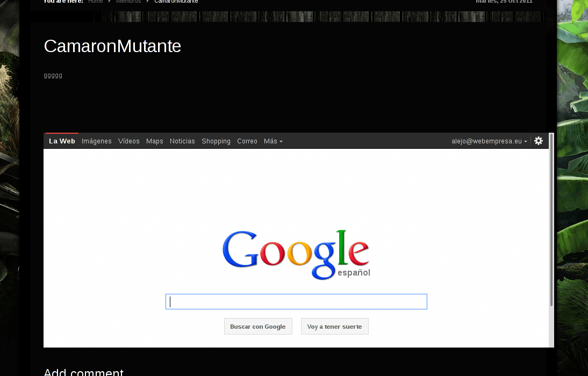This screenshot has width=588, height=376.
Task: Open Maps in the Google bar
Action: 154,141
